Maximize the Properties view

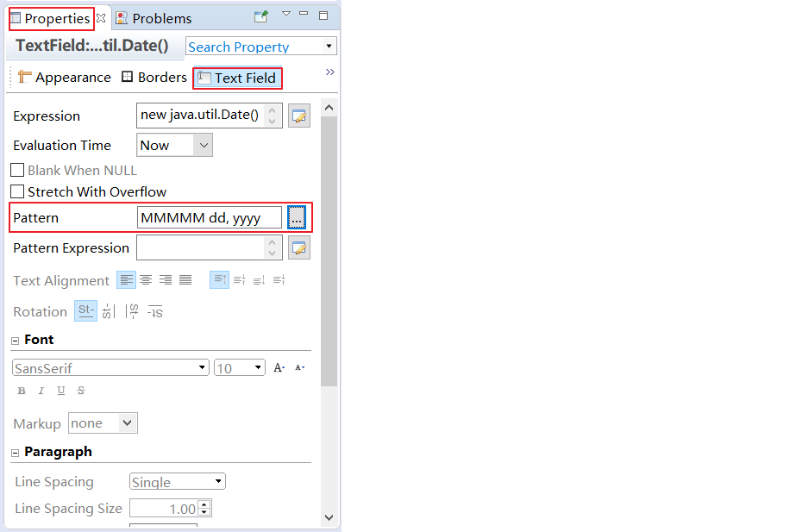pos(323,16)
